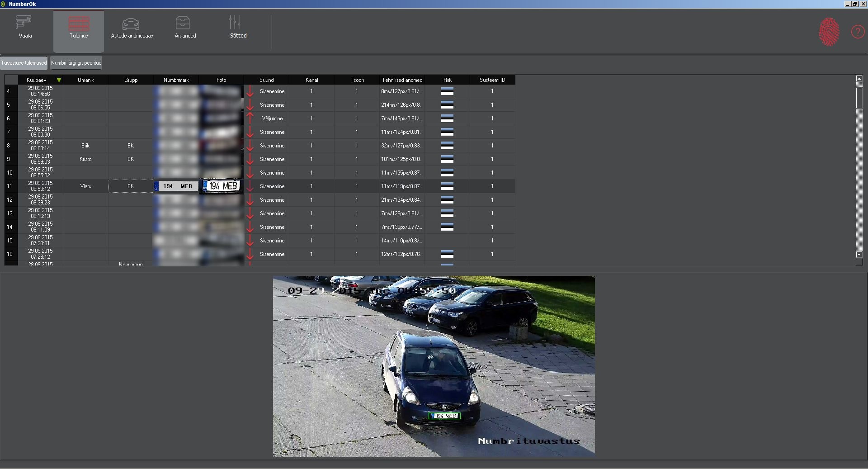The image size is (868, 469).
Task: Click the flag icon in row 14
Action: 447,227
